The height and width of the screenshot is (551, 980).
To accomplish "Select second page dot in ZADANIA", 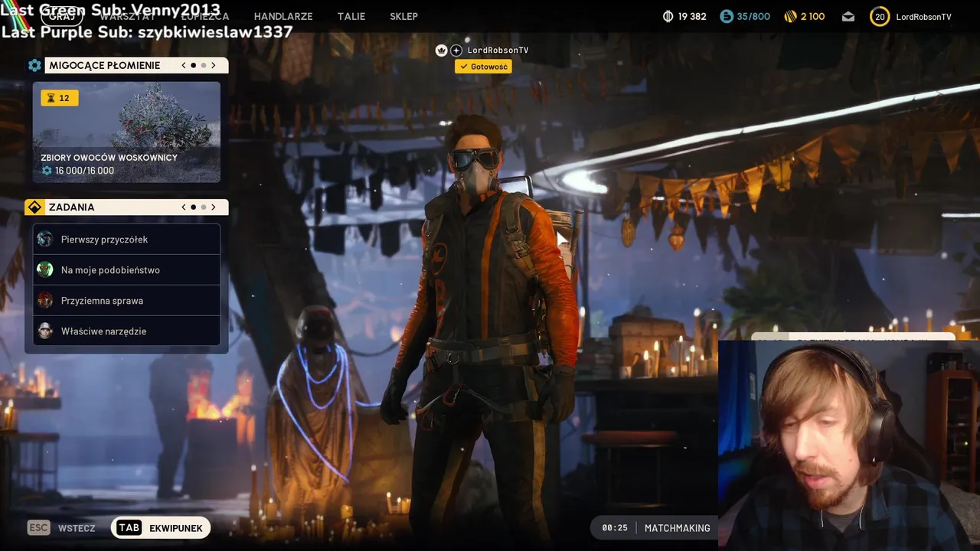I will pyautogui.click(x=203, y=207).
